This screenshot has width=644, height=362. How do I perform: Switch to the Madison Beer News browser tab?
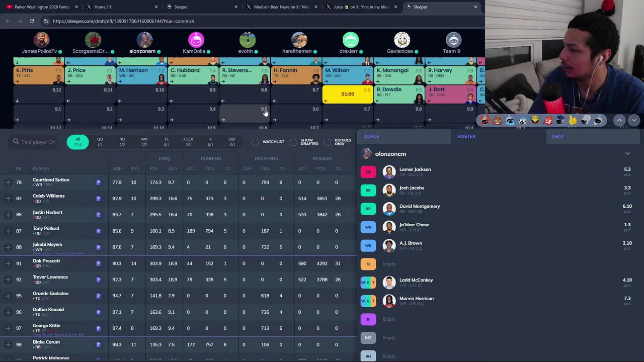(x=281, y=7)
